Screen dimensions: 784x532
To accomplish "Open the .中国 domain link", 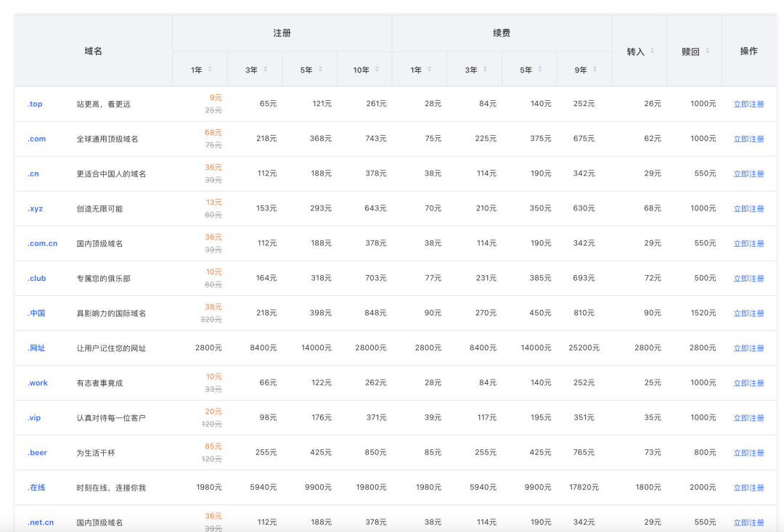I will 36,313.
